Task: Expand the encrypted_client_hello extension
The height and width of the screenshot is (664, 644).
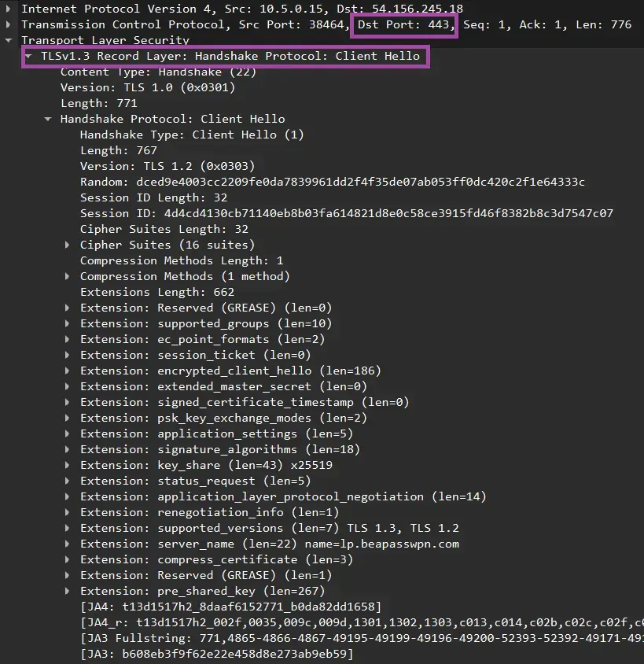Action: click(67, 371)
